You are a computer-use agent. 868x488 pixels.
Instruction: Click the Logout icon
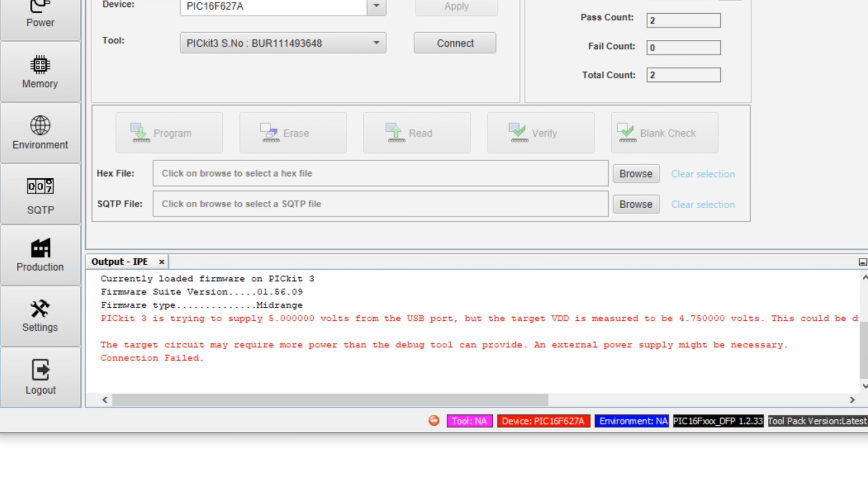40,370
